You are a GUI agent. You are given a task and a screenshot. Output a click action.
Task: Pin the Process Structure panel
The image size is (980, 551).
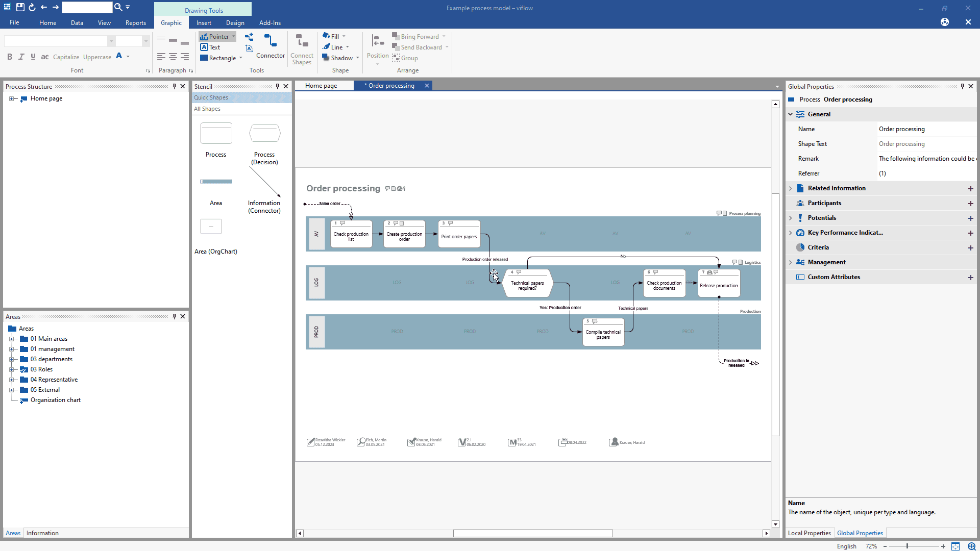point(174,86)
